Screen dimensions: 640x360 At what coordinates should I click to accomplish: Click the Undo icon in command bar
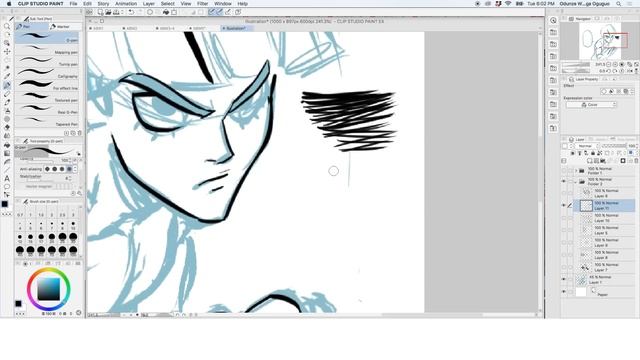click(131, 12)
